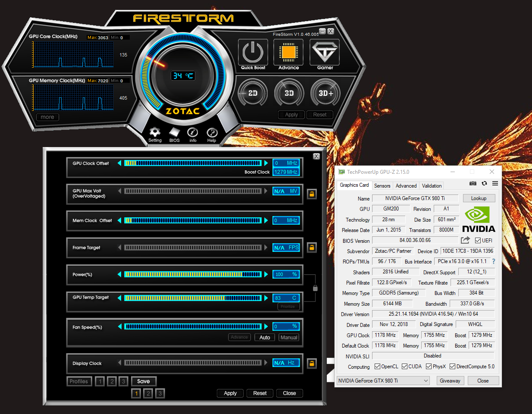
Task: Click the GPU-Z Close button
Action: pyautogui.click(x=483, y=381)
